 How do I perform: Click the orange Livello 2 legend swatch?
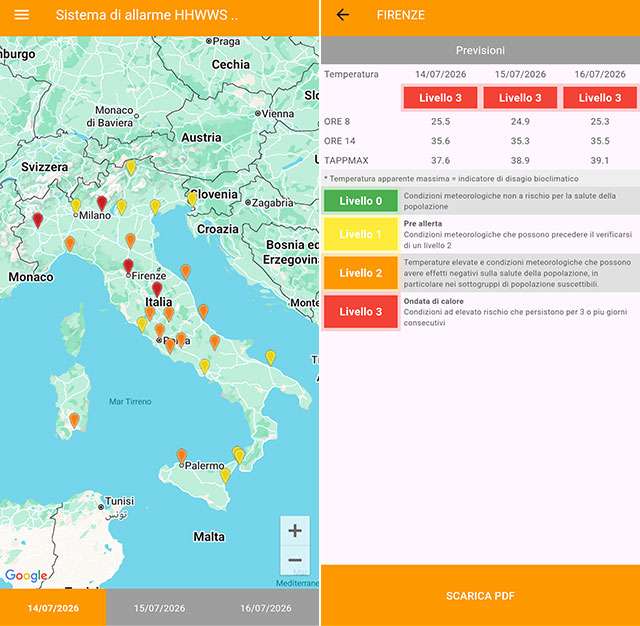click(x=360, y=273)
